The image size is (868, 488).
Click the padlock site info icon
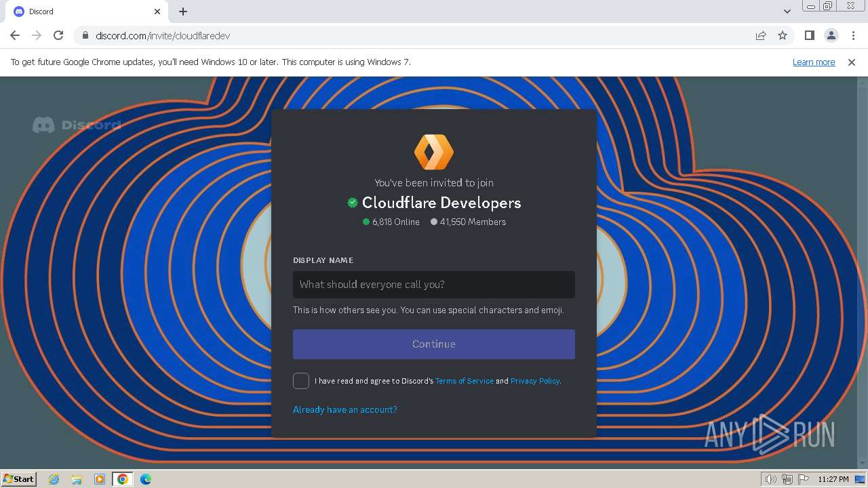[85, 35]
